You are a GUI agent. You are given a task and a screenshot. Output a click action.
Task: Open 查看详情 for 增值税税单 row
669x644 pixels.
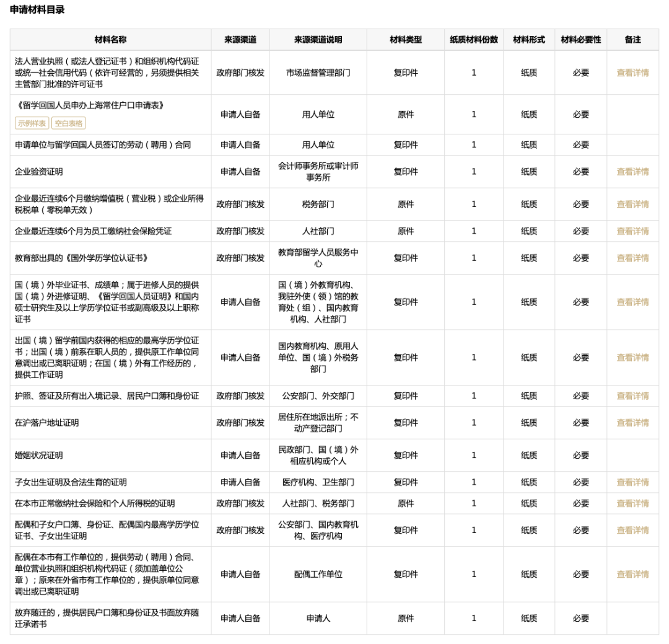point(632,204)
